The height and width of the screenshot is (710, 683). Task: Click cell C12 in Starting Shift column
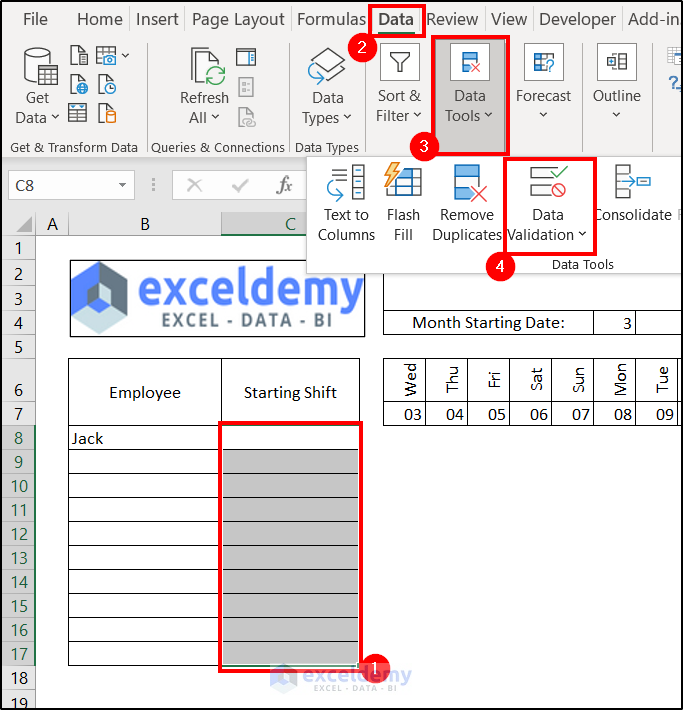290,534
